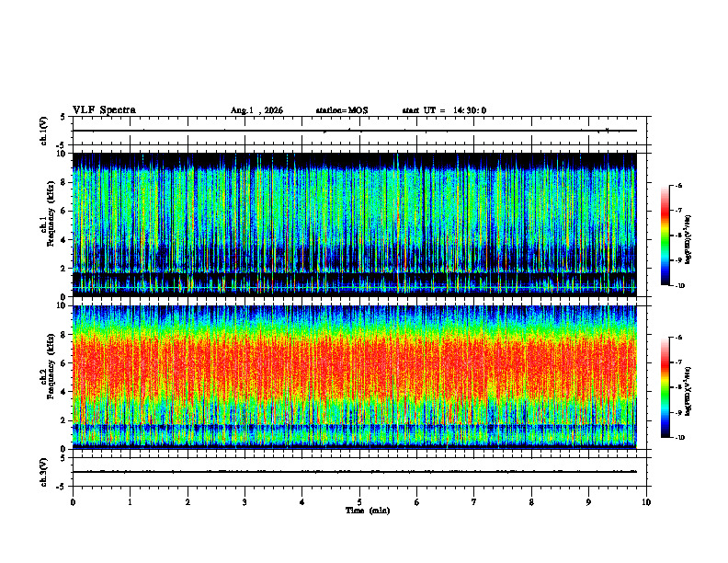Click the ch.1 voltage waveform trace
728x563 pixels.
pos(355,131)
